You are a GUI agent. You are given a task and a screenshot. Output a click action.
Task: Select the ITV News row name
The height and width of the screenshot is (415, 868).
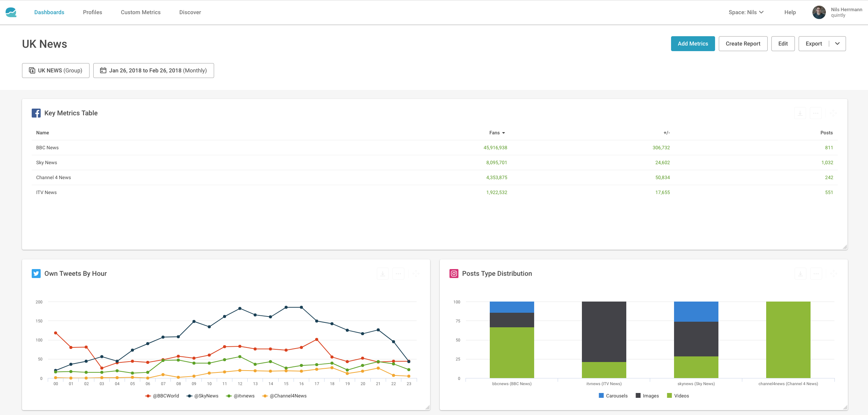pyautogui.click(x=46, y=193)
